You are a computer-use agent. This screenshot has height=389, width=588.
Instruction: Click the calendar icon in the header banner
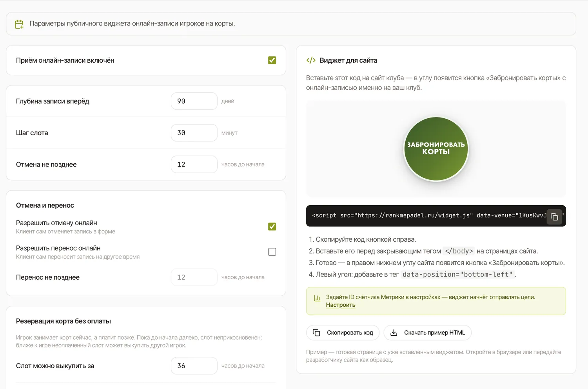point(19,24)
